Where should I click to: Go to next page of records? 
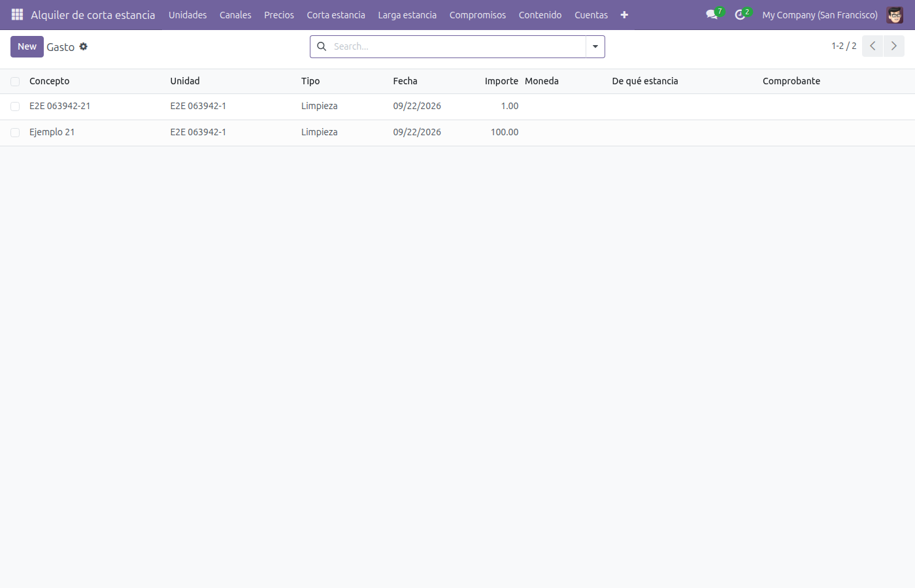[x=894, y=46]
